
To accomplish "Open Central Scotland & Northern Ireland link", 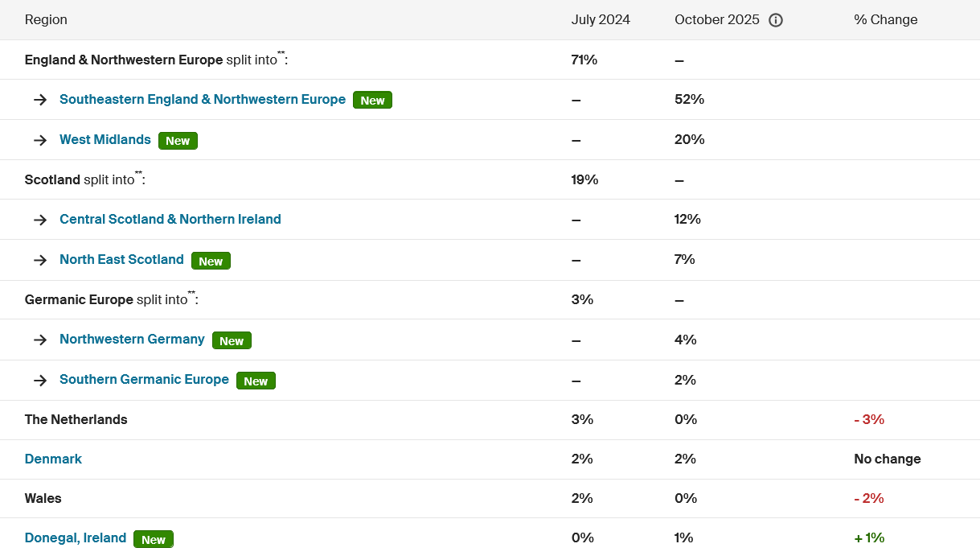I will 170,219.
